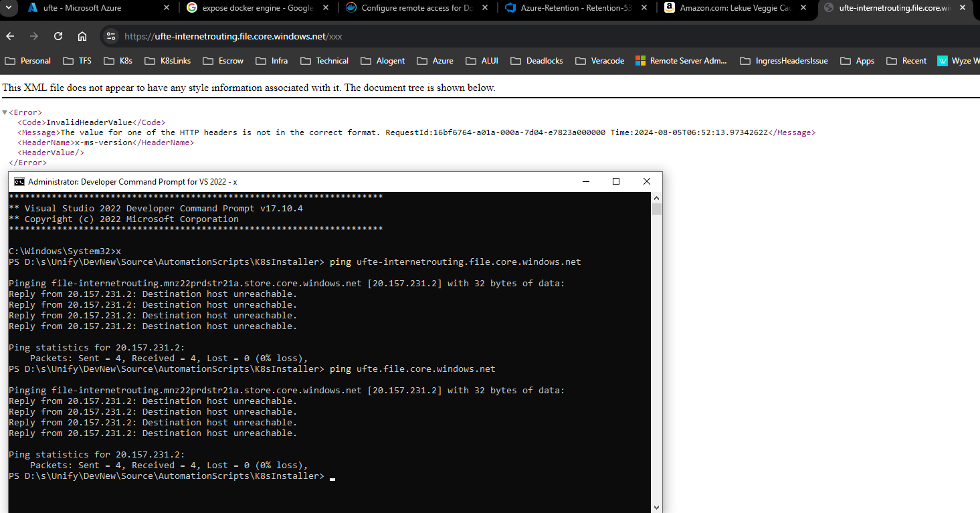Open the Personal bookmarks folder

click(28, 61)
